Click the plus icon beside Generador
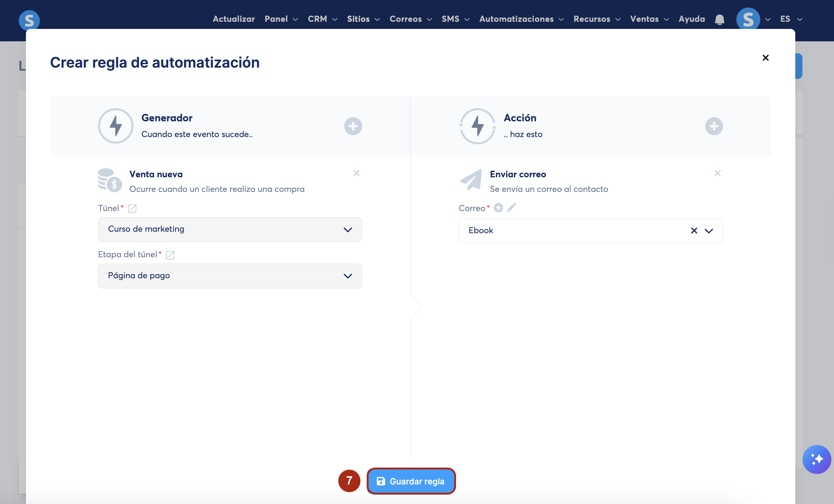This screenshot has width=834, height=504. 353,126
